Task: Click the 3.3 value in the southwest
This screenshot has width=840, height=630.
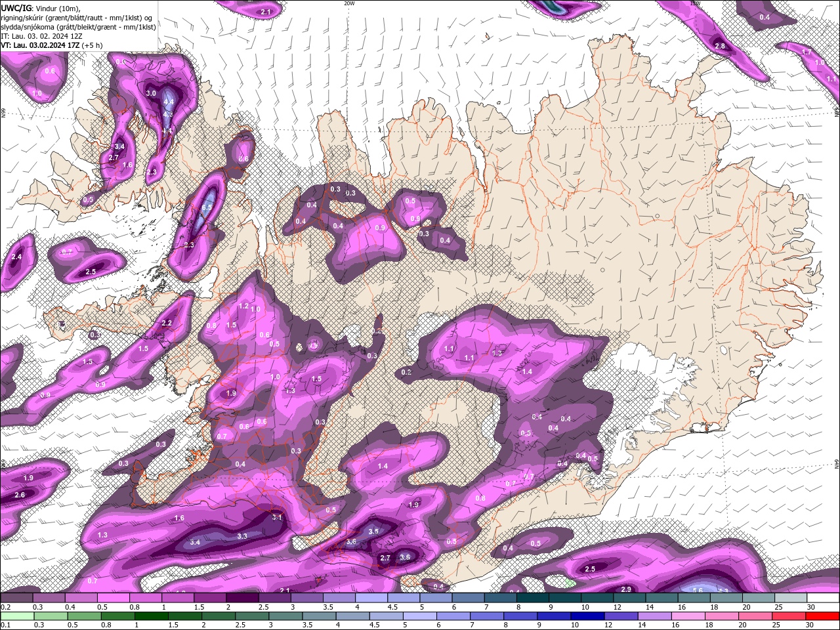Action: click(242, 536)
